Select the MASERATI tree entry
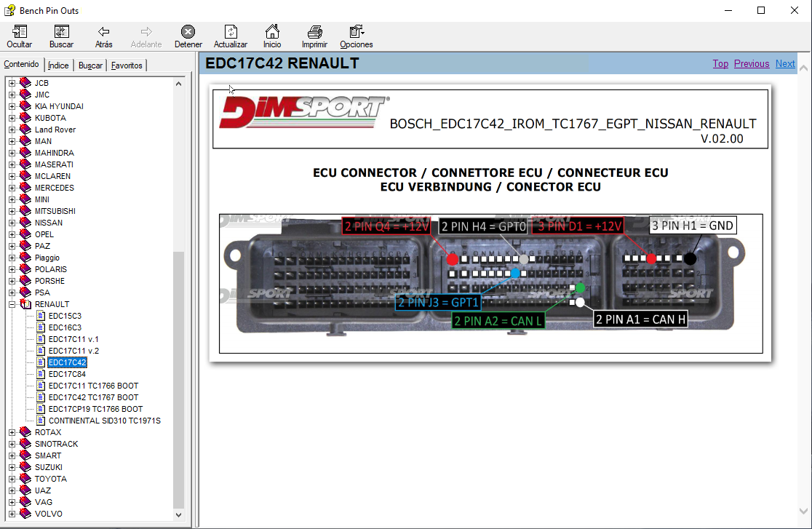812x529 pixels. pos(54,164)
